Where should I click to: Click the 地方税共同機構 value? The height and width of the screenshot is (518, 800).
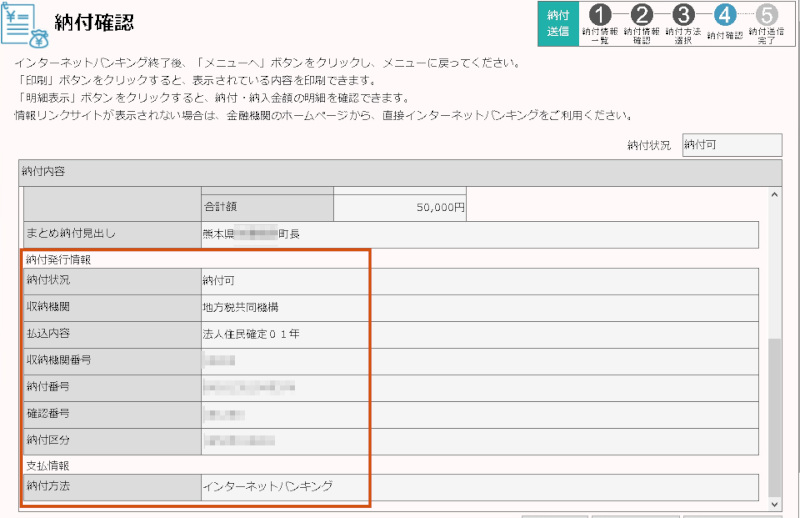(x=240, y=308)
